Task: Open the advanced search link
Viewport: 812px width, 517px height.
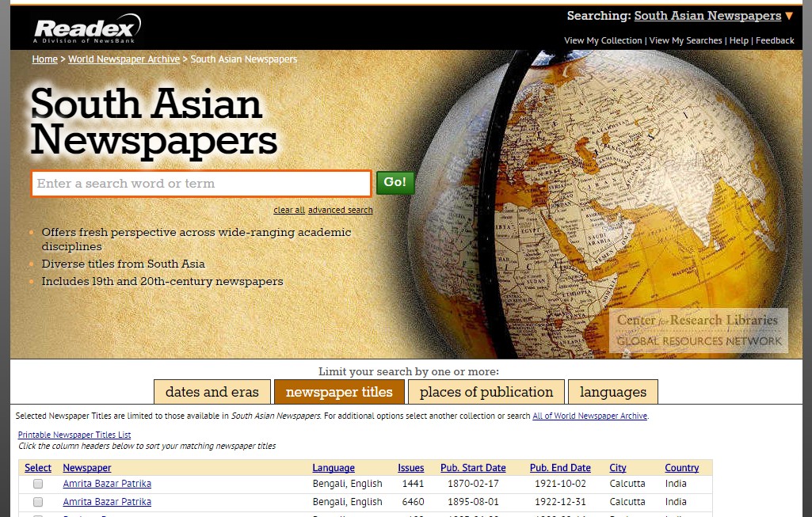Action: pyautogui.click(x=340, y=210)
